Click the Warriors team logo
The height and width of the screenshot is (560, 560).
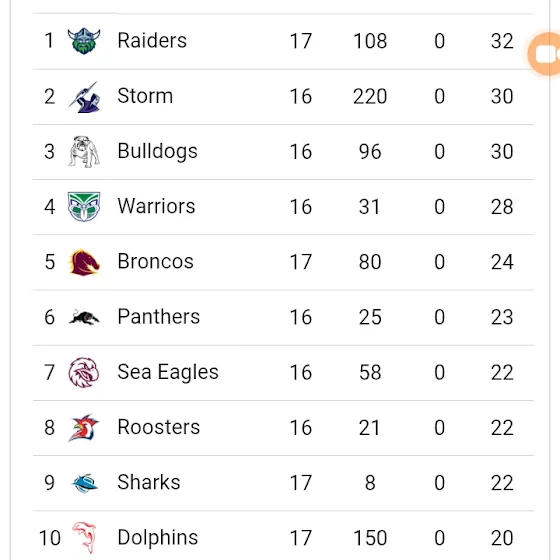coord(84,207)
